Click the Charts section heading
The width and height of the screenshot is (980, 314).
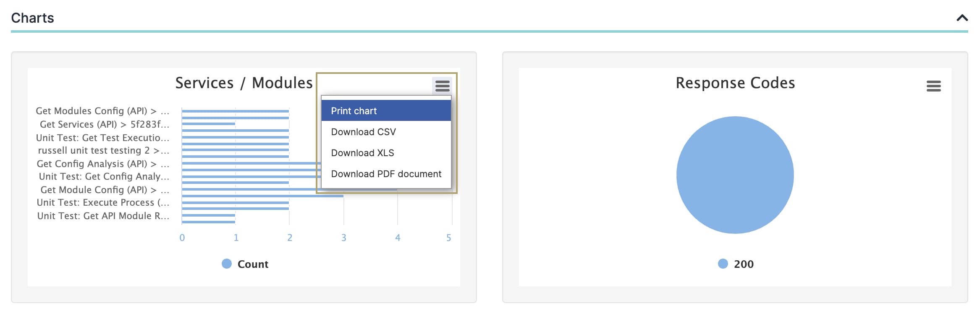click(33, 18)
